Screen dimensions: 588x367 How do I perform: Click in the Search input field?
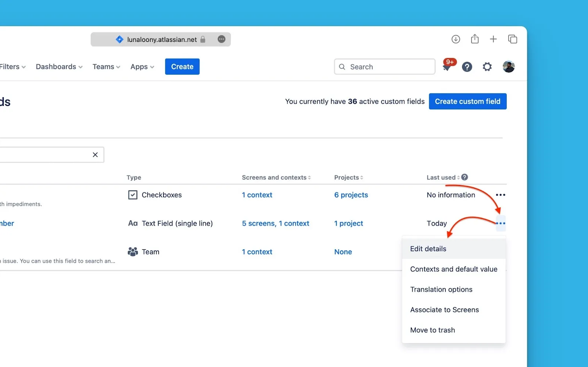click(390, 67)
